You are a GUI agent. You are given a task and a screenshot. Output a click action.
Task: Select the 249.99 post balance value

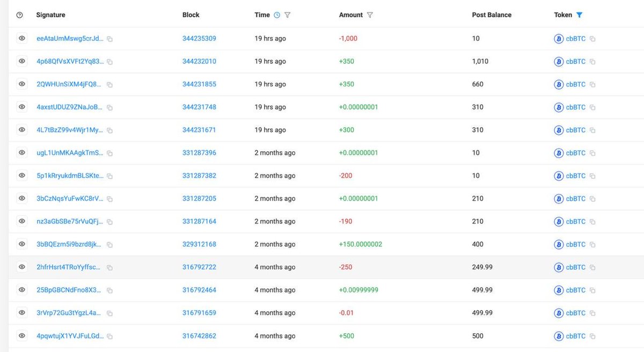(482, 267)
